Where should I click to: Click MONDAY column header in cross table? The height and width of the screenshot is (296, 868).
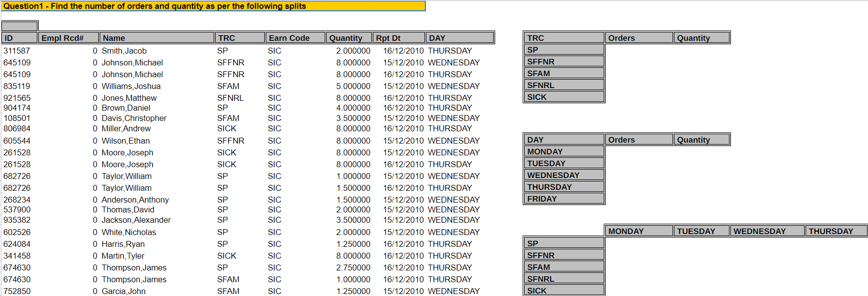click(x=639, y=231)
